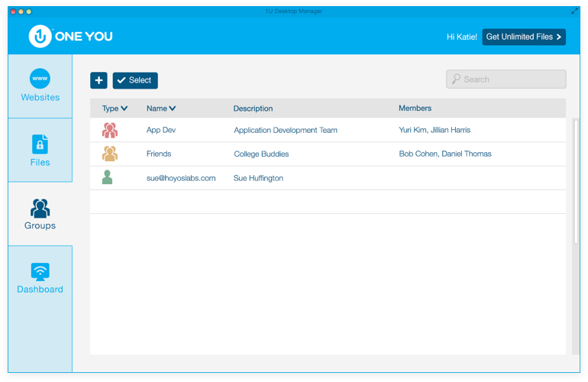Click the vertical scrollbar of the list

click(x=576, y=181)
